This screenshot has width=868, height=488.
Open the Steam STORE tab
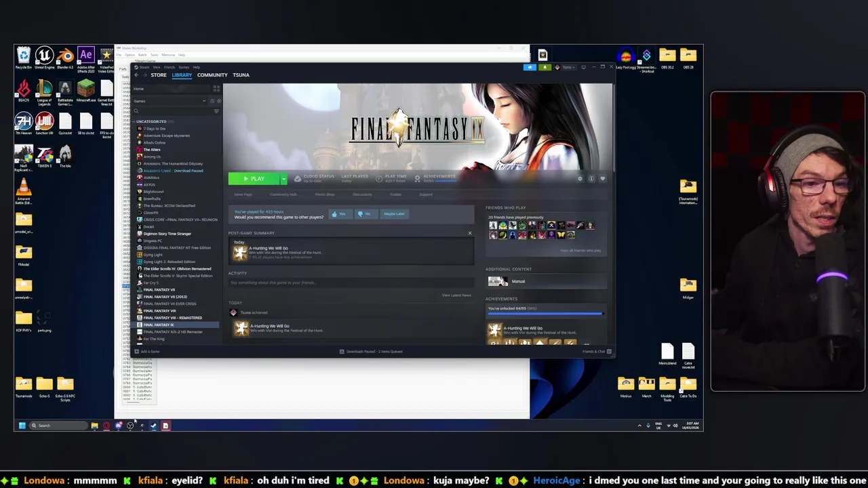coord(159,75)
